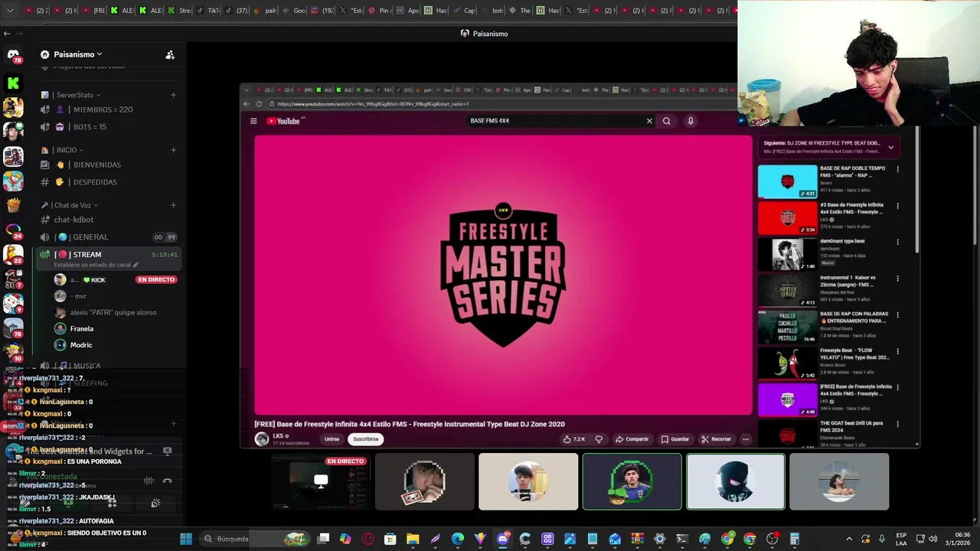The image size is (980, 551).
Task: Click the Guardar save button
Action: click(675, 439)
